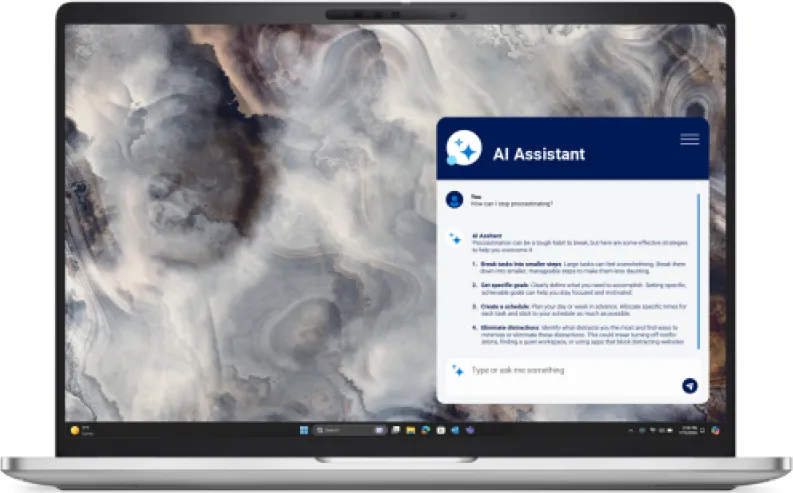This screenshot has width=793, height=493.
Task: Click the user avatar beside 'You' message
Action: (x=454, y=200)
